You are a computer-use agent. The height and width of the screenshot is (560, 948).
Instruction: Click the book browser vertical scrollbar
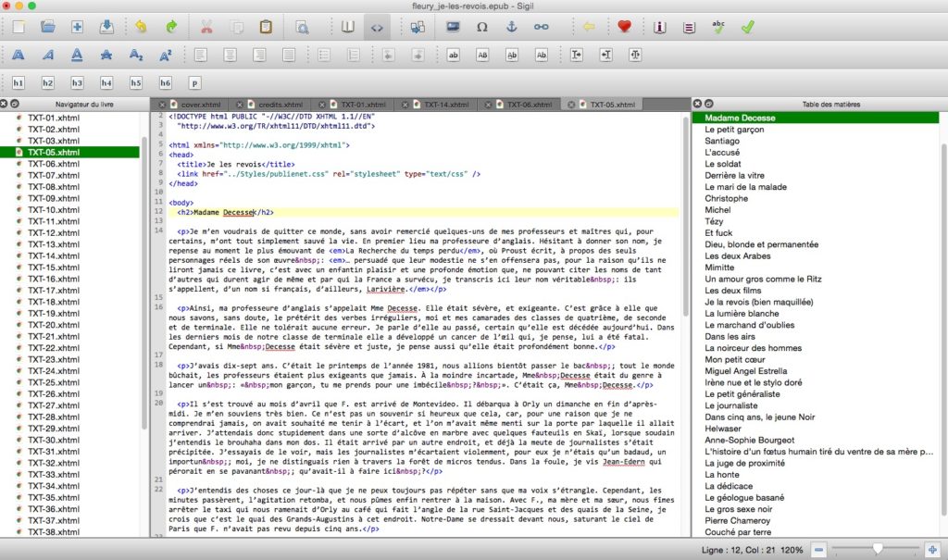coord(143,283)
